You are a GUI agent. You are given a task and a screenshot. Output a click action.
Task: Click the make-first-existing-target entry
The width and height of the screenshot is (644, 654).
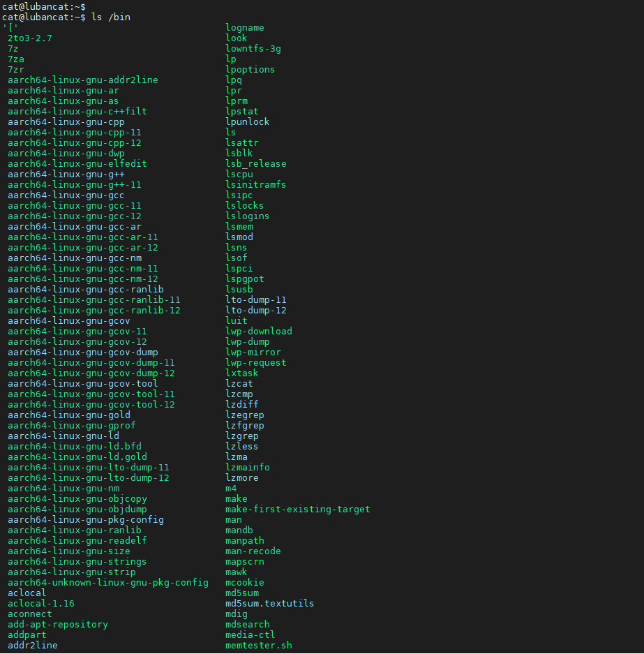(298, 510)
